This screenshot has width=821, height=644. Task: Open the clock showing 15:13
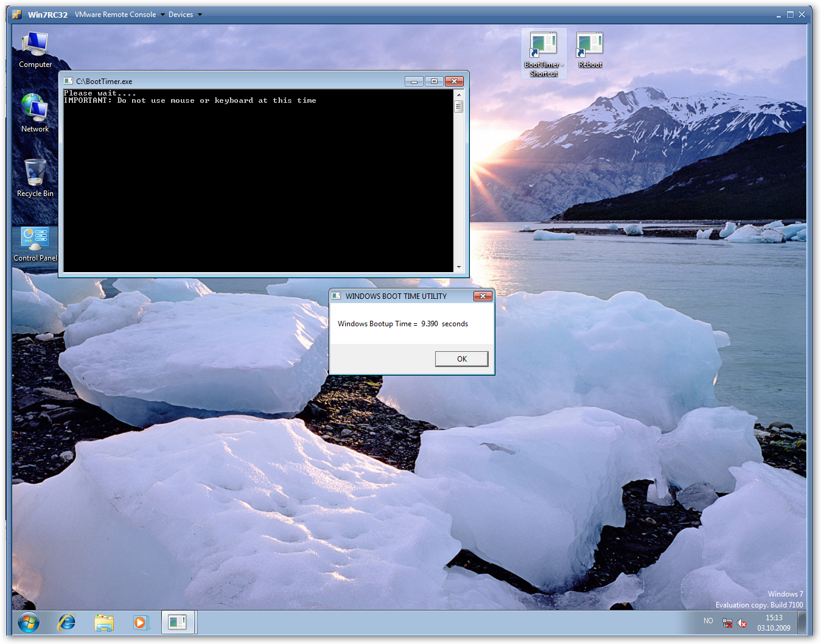pos(774,623)
